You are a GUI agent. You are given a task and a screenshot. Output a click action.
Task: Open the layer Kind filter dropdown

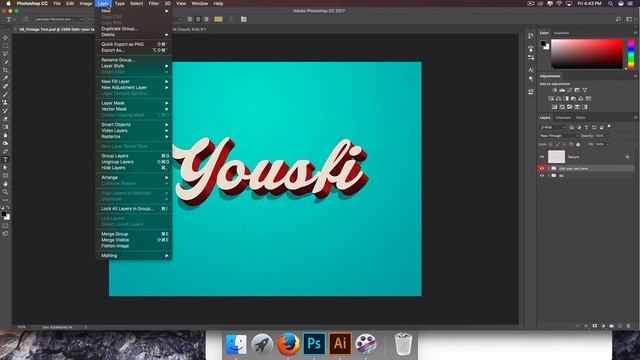click(553, 127)
